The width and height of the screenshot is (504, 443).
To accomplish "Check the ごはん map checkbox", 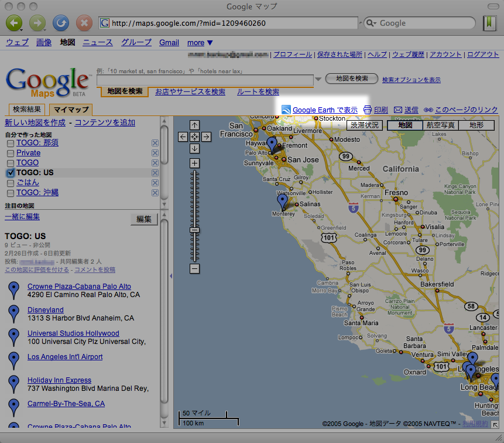I will [x=11, y=183].
